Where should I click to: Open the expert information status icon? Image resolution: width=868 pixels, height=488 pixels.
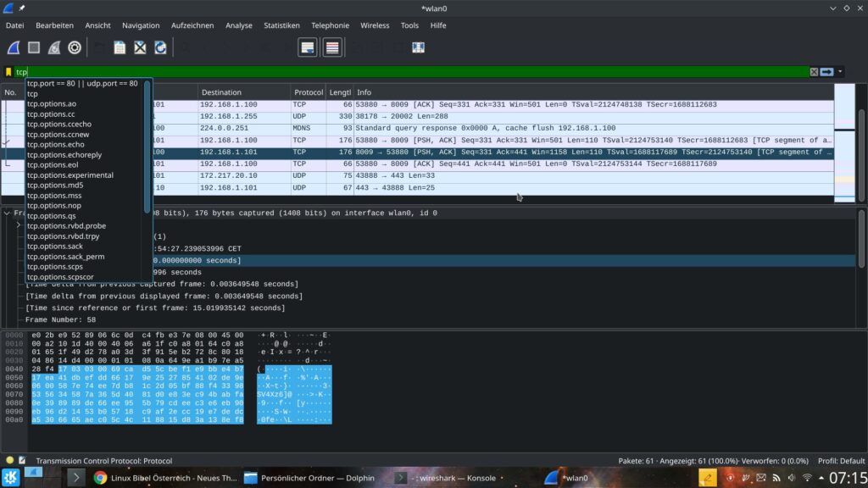[x=9, y=460]
